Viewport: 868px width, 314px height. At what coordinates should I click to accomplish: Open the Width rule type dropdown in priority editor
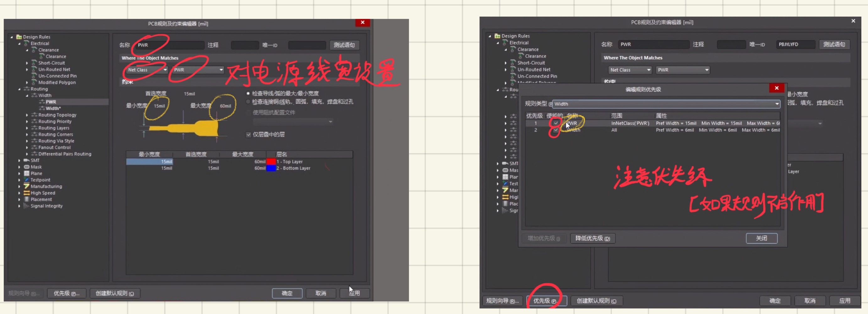pos(777,104)
